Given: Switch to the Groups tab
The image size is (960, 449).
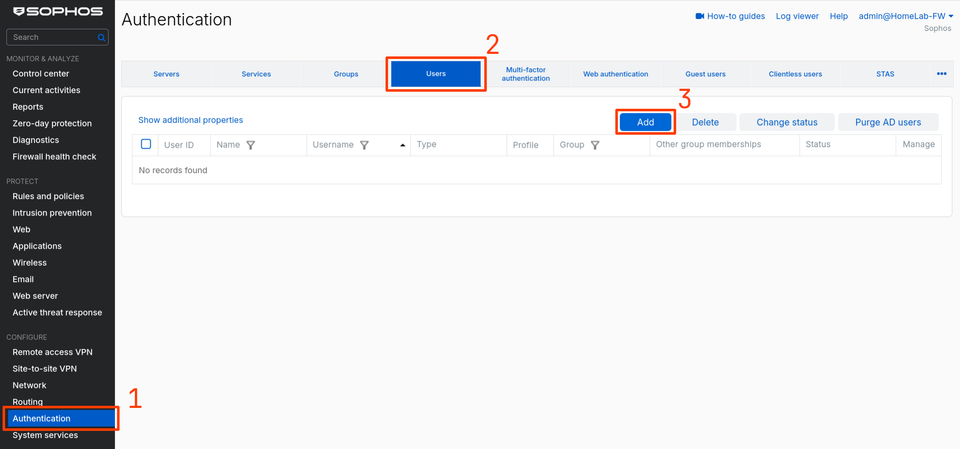Looking at the screenshot, I should click(346, 74).
